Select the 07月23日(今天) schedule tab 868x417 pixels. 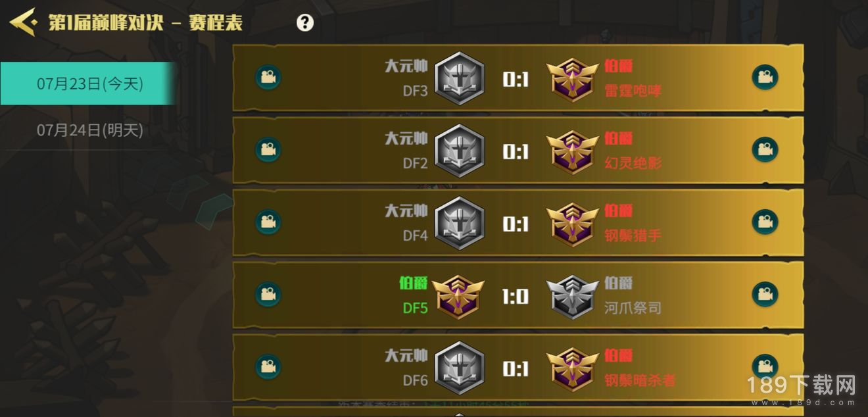[89, 84]
